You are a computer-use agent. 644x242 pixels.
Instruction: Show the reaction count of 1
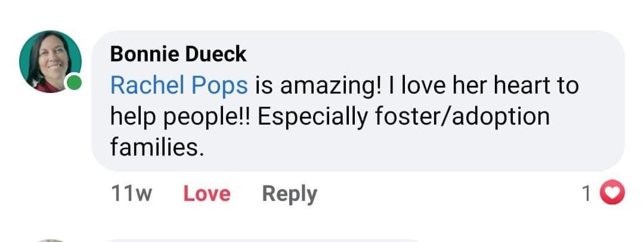pos(587,194)
